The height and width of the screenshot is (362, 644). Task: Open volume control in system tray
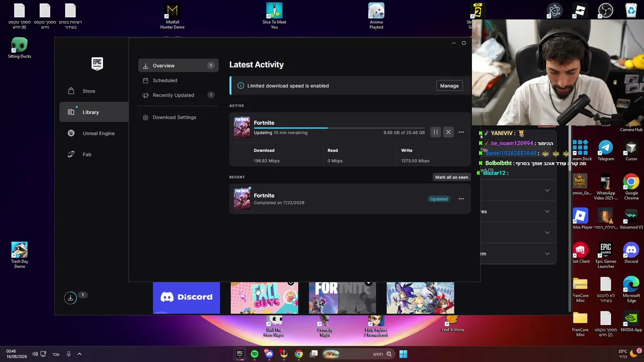35,354
